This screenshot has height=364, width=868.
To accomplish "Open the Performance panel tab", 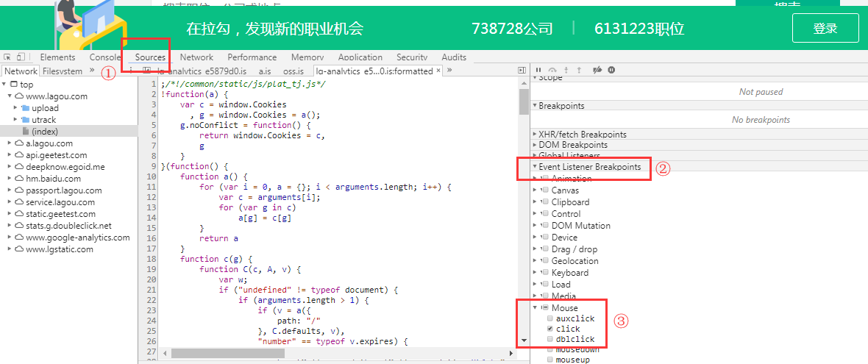I will (252, 57).
